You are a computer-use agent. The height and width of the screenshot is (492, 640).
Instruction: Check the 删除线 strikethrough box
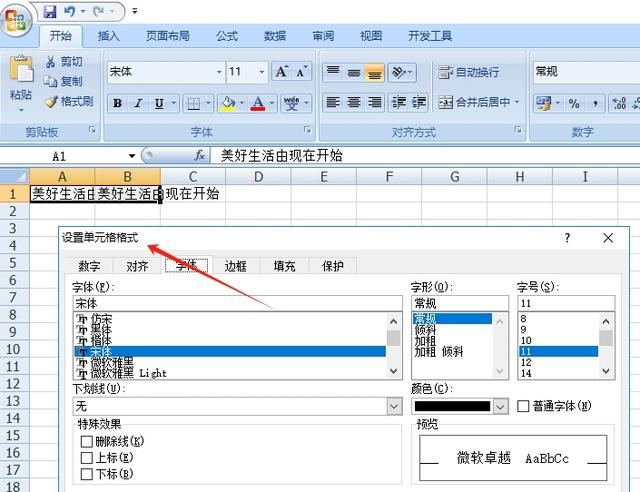pyautogui.click(x=87, y=441)
